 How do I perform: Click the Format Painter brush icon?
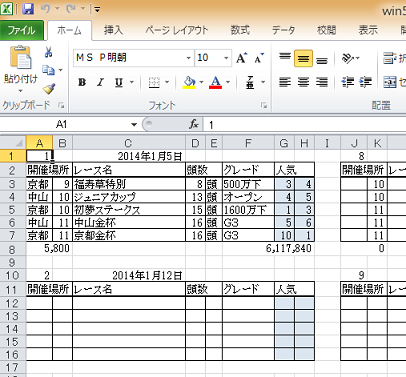tap(49, 88)
